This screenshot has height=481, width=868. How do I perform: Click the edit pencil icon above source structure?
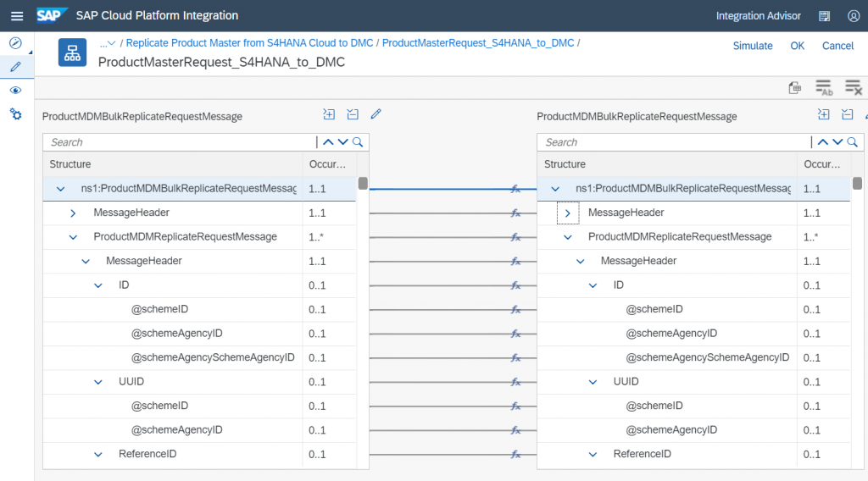[376, 113]
